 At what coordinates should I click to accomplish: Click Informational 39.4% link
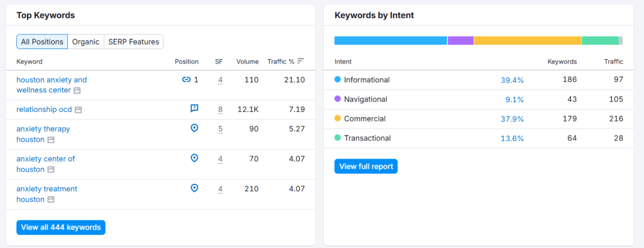pyautogui.click(x=512, y=80)
